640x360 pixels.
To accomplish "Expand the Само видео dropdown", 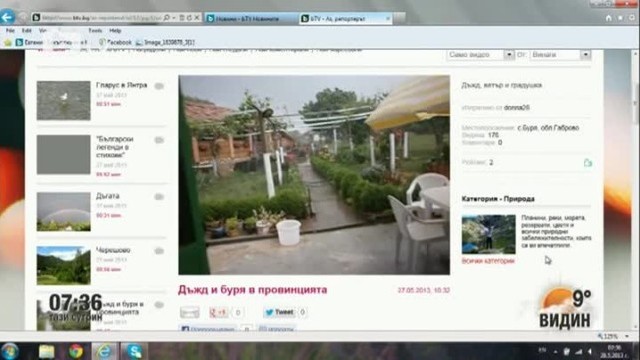I will pos(509,55).
